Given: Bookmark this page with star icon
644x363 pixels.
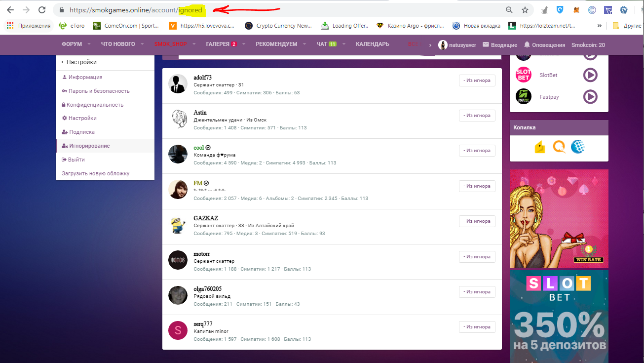Looking at the screenshot, I should [525, 10].
